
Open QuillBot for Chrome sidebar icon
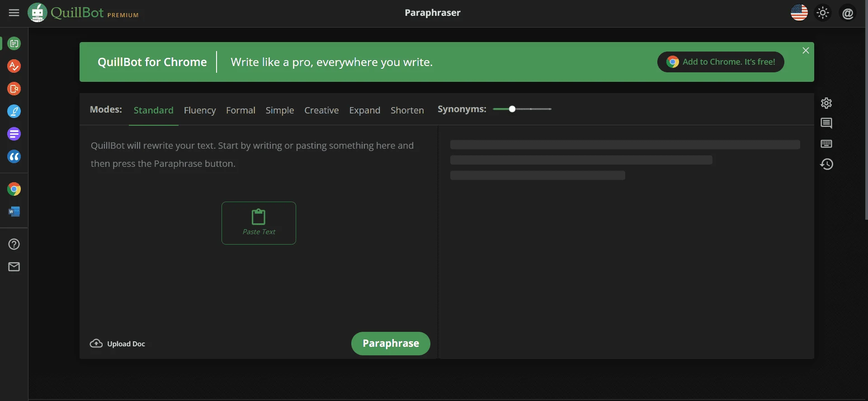pos(14,189)
